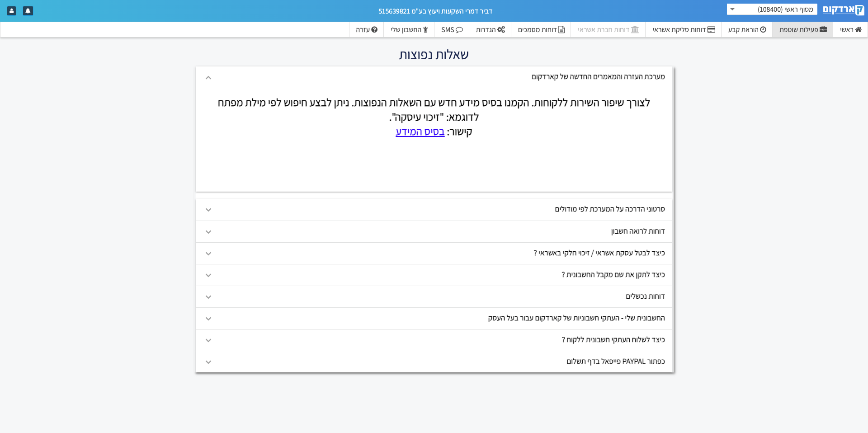Viewport: 868px width, 433px height.
Task: Go to ראשי home tab
Action: [850, 30]
